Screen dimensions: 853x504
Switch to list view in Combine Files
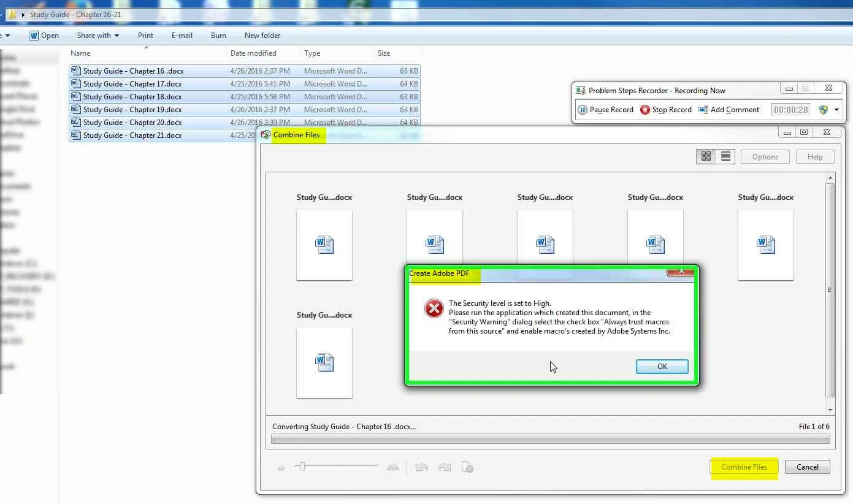[725, 156]
